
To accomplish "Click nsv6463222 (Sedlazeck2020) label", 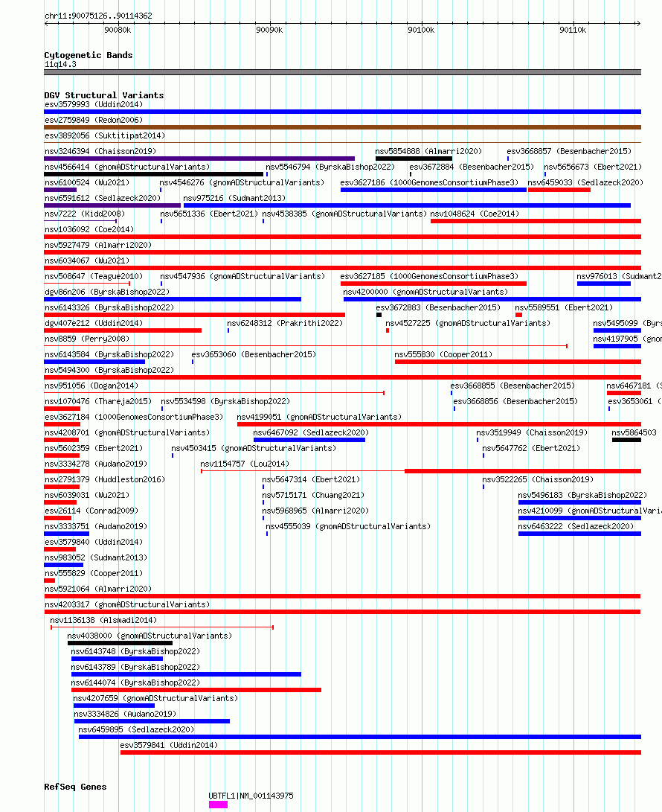I will click(576, 526).
